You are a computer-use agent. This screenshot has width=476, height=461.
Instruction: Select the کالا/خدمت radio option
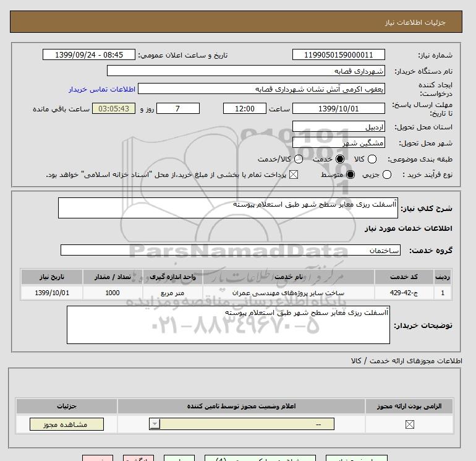299,159
